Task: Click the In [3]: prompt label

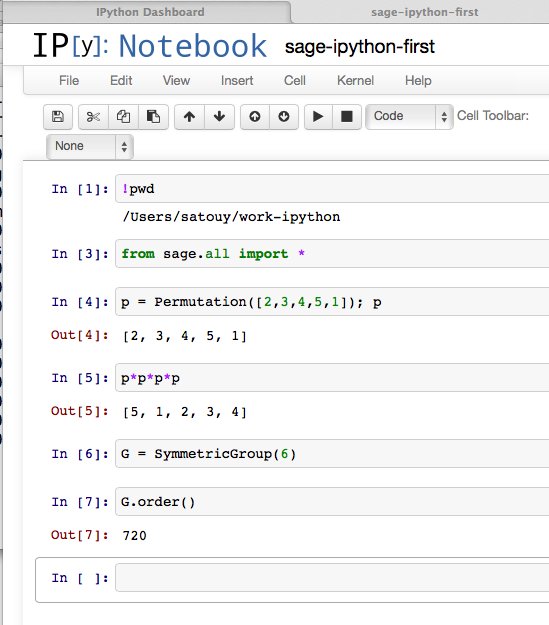Action: tap(80, 254)
